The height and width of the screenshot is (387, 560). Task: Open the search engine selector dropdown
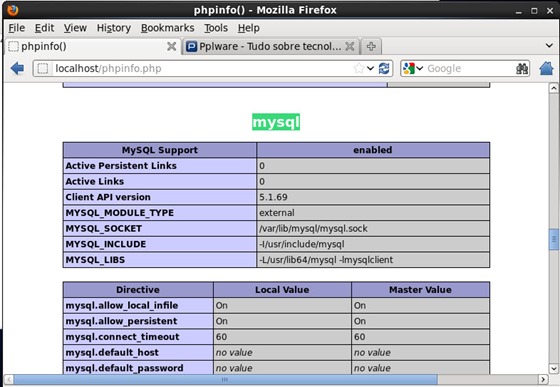[420, 68]
